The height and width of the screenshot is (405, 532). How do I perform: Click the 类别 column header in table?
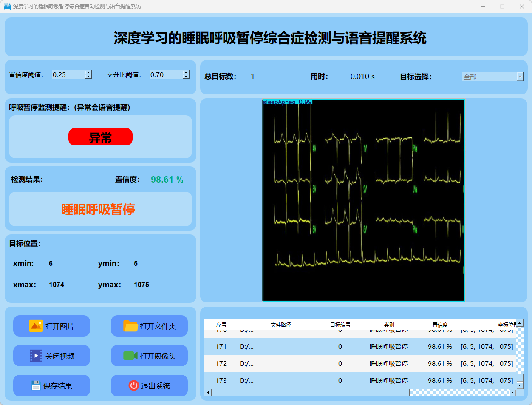pos(388,325)
